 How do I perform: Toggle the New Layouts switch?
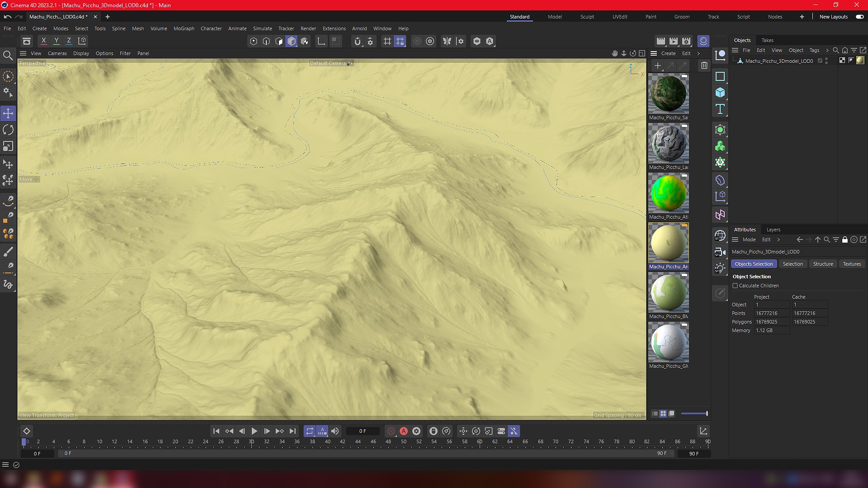tap(859, 17)
